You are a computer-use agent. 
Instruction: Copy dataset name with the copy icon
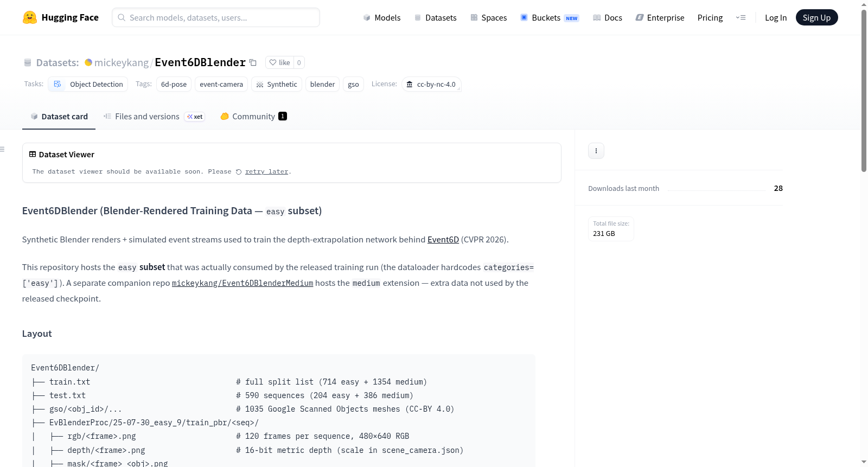253,62
